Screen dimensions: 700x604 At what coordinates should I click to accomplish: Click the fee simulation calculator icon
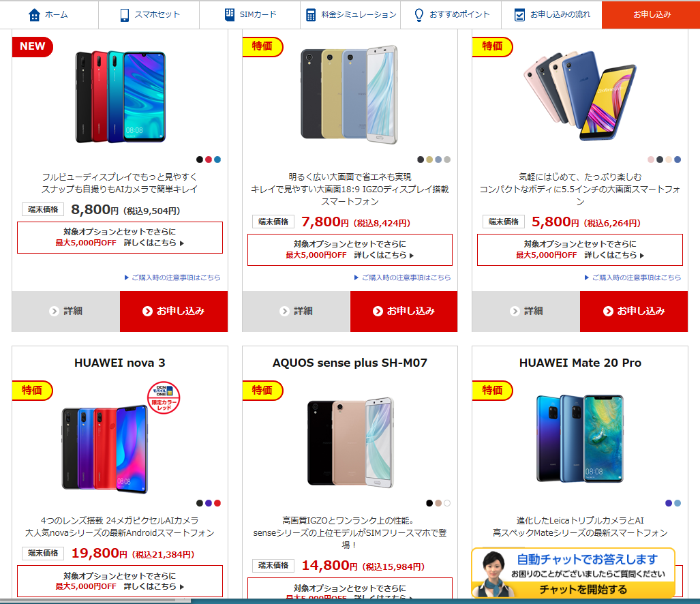[311, 15]
